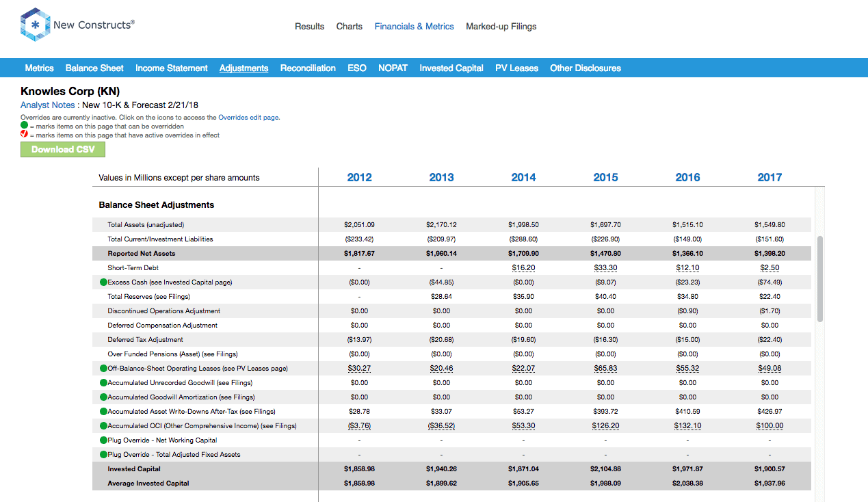Select the Average Invested Capital row label
This screenshot has width=868, height=502.
click(148, 484)
